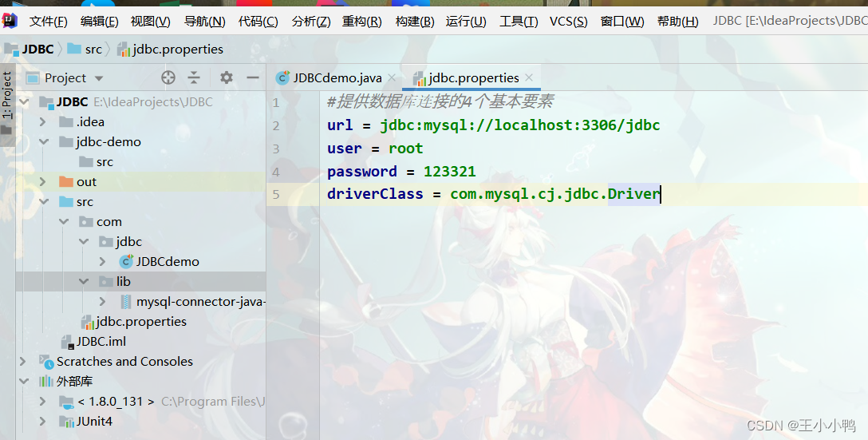The height and width of the screenshot is (440, 868).
Task: Click the password = 123321 line
Action: pos(401,171)
